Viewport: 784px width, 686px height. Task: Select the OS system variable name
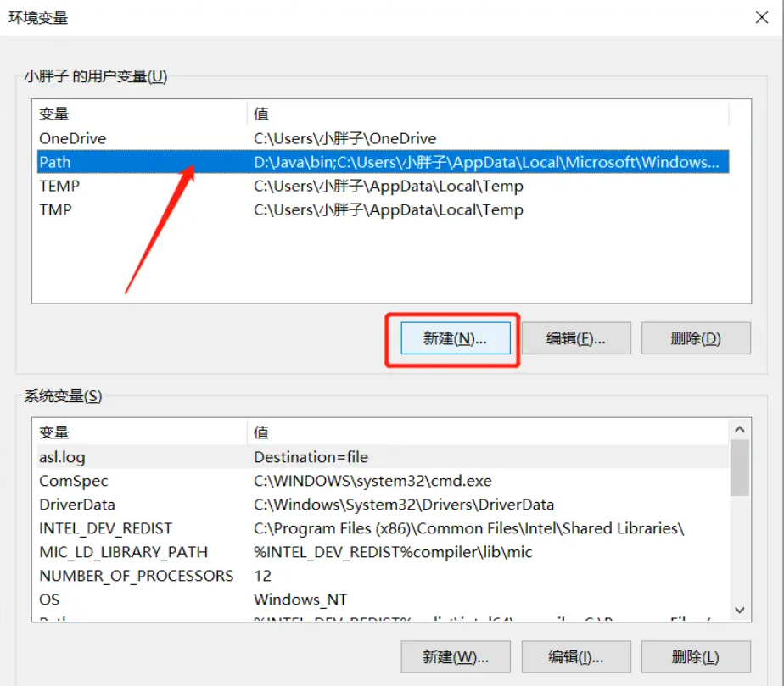[x=49, y=599]
